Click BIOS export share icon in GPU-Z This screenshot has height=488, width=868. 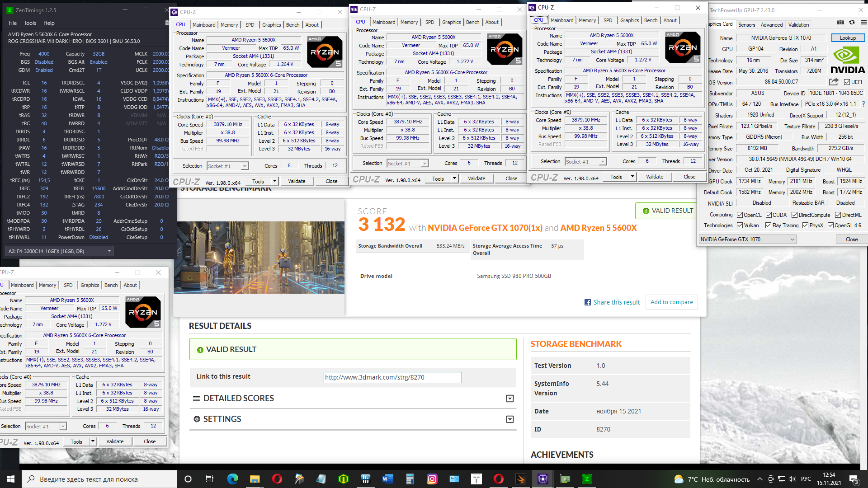[834, 82]
